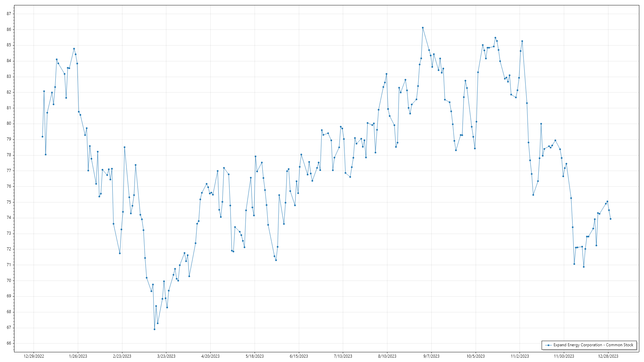The image size is (644, 362).
Task: Select the 12/29/2022 x-axis date label
Action: (x=34, y=356)
